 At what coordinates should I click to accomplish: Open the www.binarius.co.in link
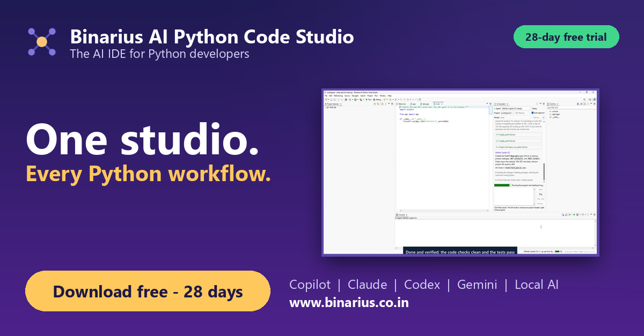349,303
